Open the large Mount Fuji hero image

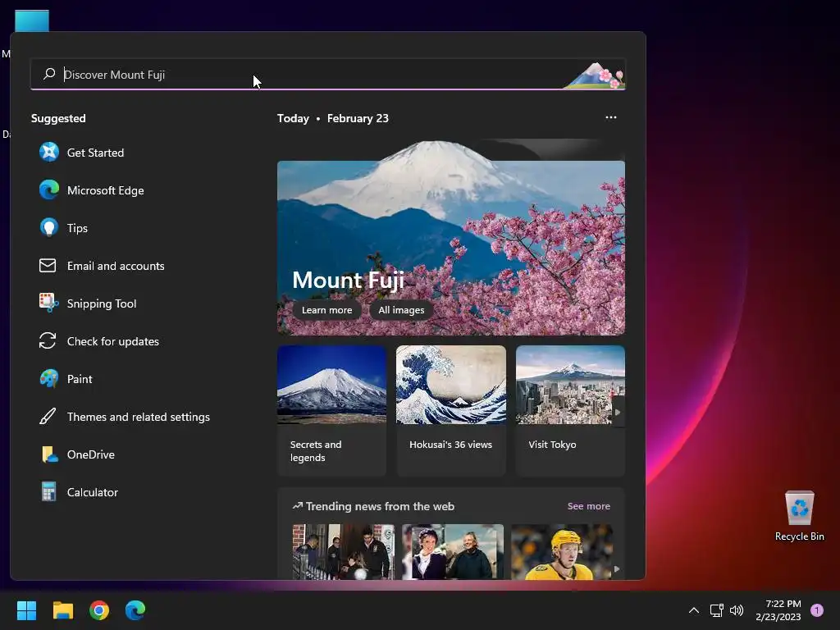pyautogui.click(x=451, y=238)
